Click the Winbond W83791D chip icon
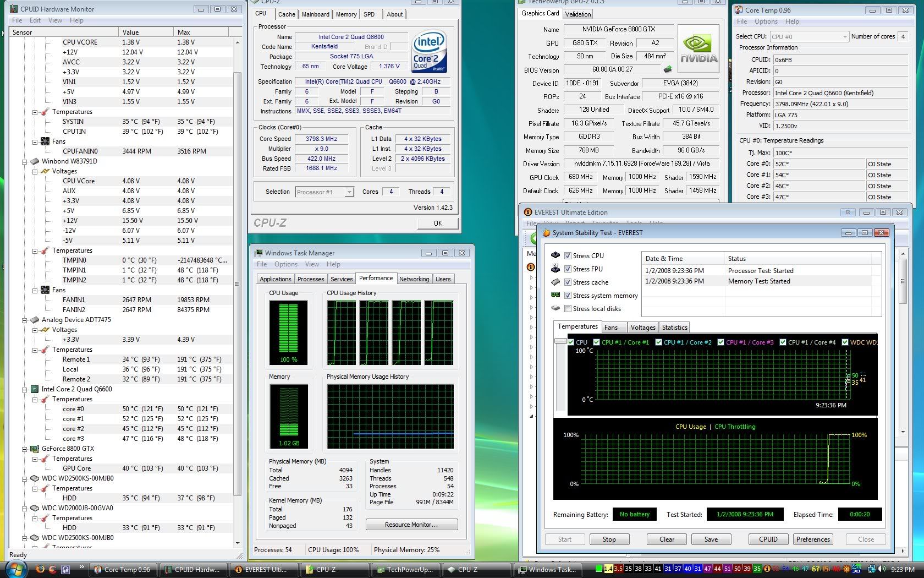Image resolution: width=924 pixels, height=578 pixels. (35, 161)
